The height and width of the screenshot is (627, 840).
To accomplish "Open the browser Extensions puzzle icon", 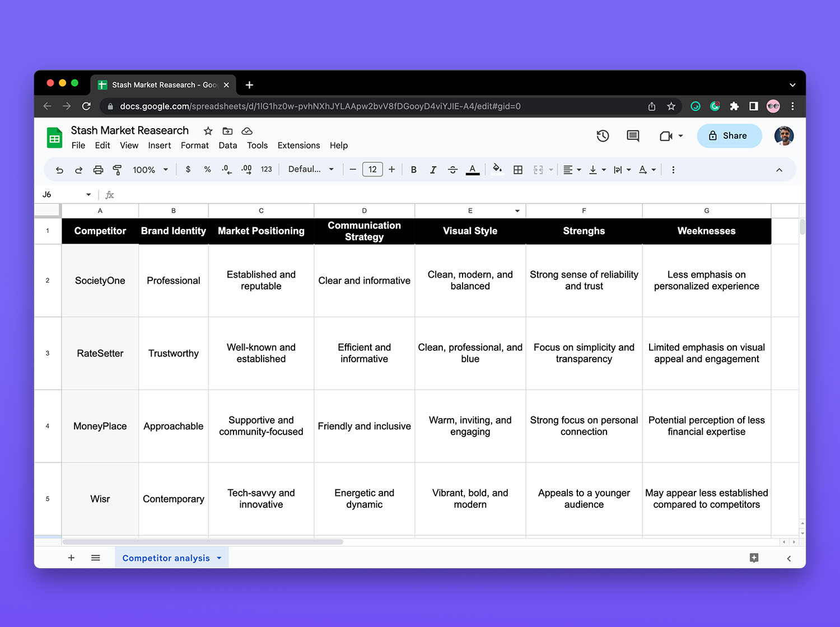I will (x=734, y=106).
